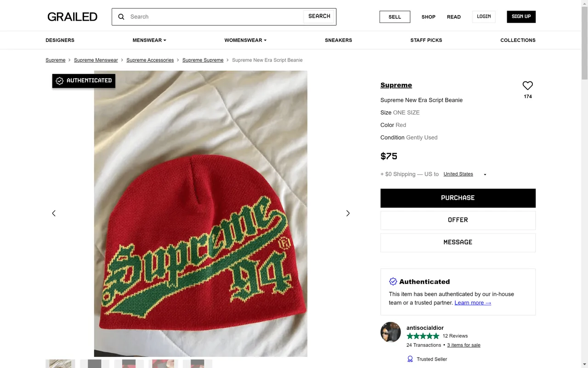Click the Authenticated checkmark badge icon
The width and height of the screenshot is (588, 368).
point(393,281)
